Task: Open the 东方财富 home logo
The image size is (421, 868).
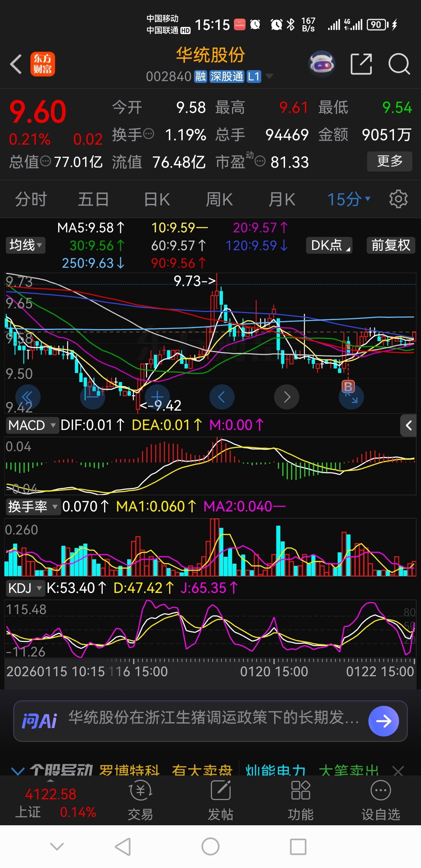Action: click(43, 64)
